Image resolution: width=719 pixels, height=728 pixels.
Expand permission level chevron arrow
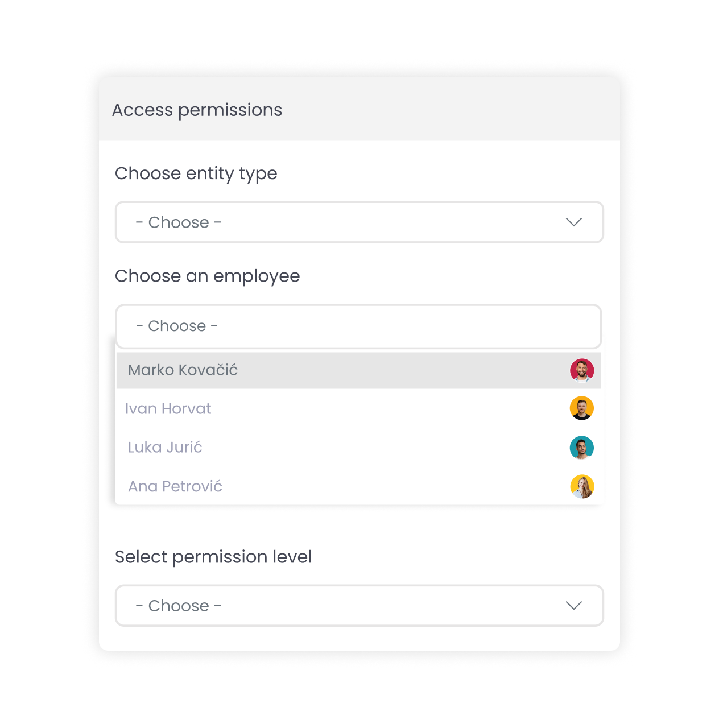tap(574, 606)
